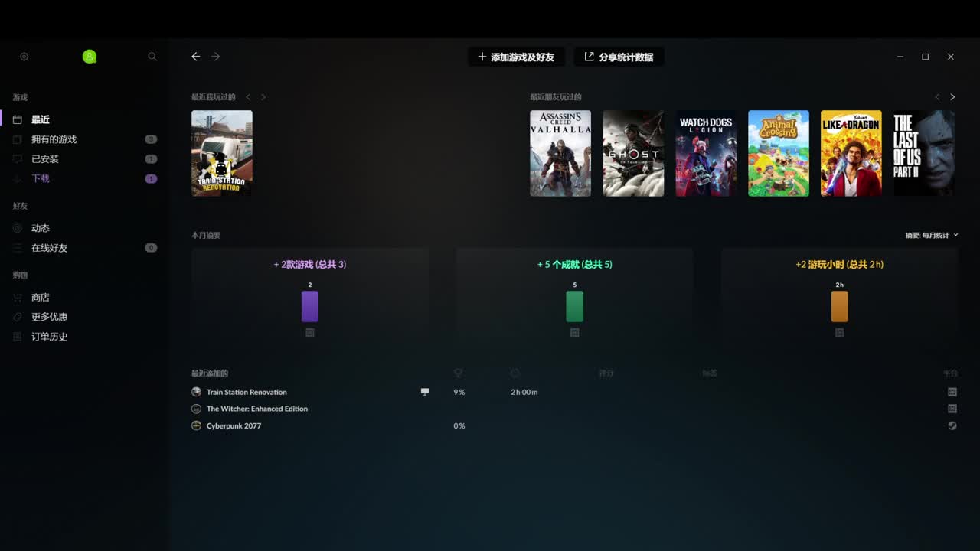Sort by the 标签 column header

pyautogui.click(x=710, y=373)
